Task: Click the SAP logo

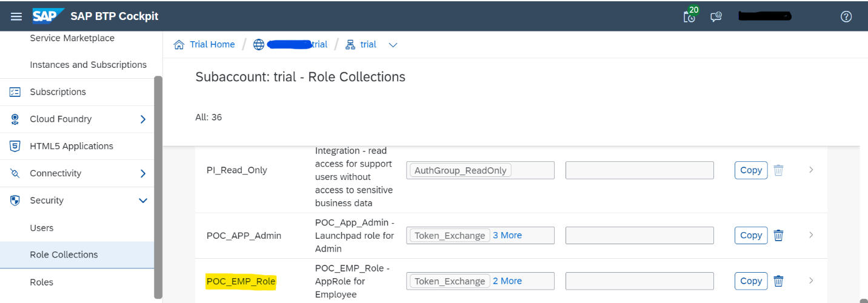Action: pos(48,16)
